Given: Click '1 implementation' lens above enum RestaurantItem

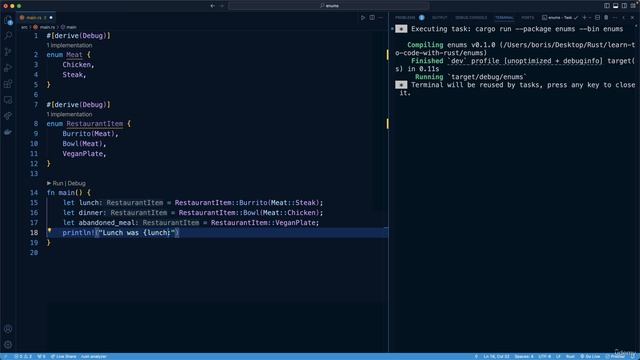Looking at the screenshot, I should [69, 114].
